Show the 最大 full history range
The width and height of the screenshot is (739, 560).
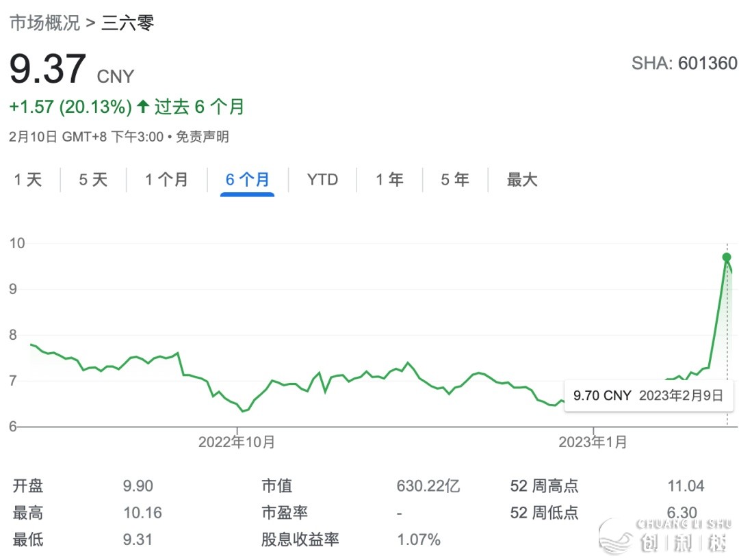(522, 180)
